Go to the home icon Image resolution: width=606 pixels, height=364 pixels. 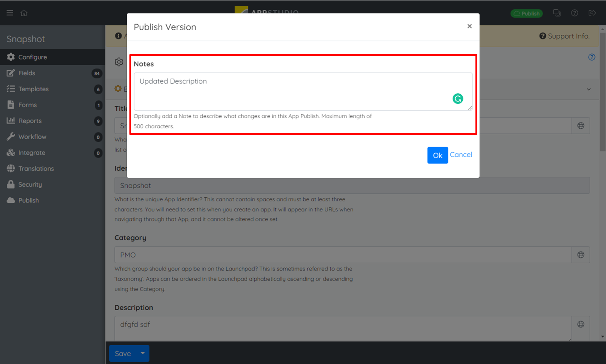point(24,13)
